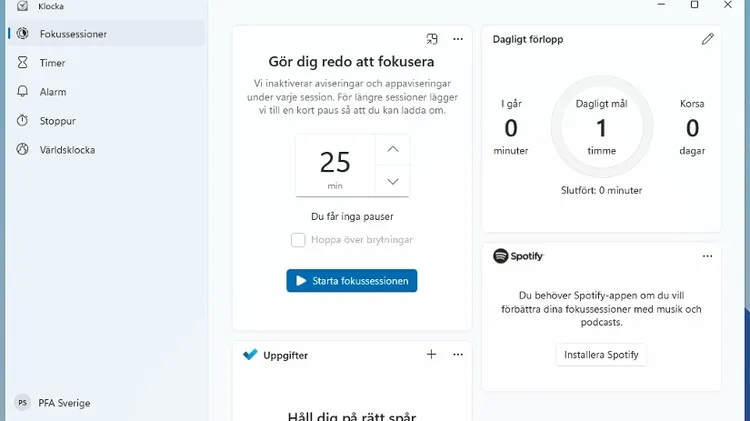Open the Uppgifter card more options menu
This screenshot has width=750, height=421.
tap(458, 355)
